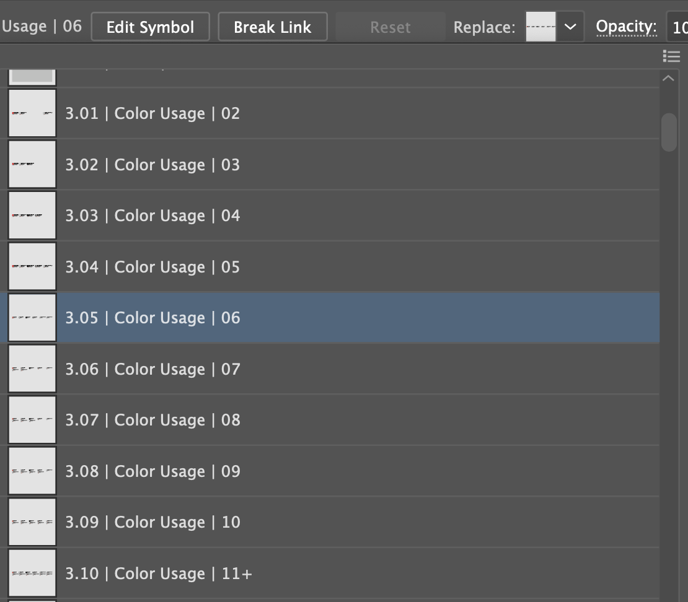The image size is (688, 602).
Task: Click the vertical scrollbar thumb
Action: click(669, 131)
